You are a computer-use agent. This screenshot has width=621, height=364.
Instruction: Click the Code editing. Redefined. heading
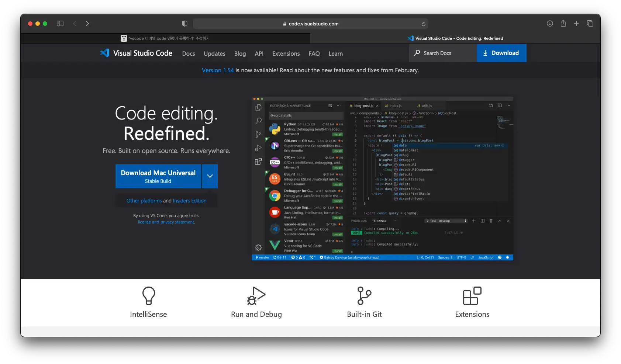point(166,123)
